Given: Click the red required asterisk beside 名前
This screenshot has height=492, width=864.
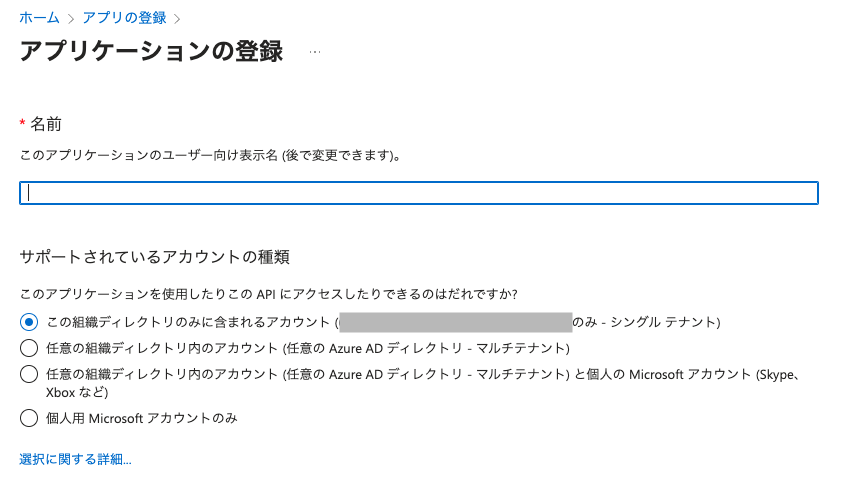Looking at the screenshot, I should [x=22, y=123].
